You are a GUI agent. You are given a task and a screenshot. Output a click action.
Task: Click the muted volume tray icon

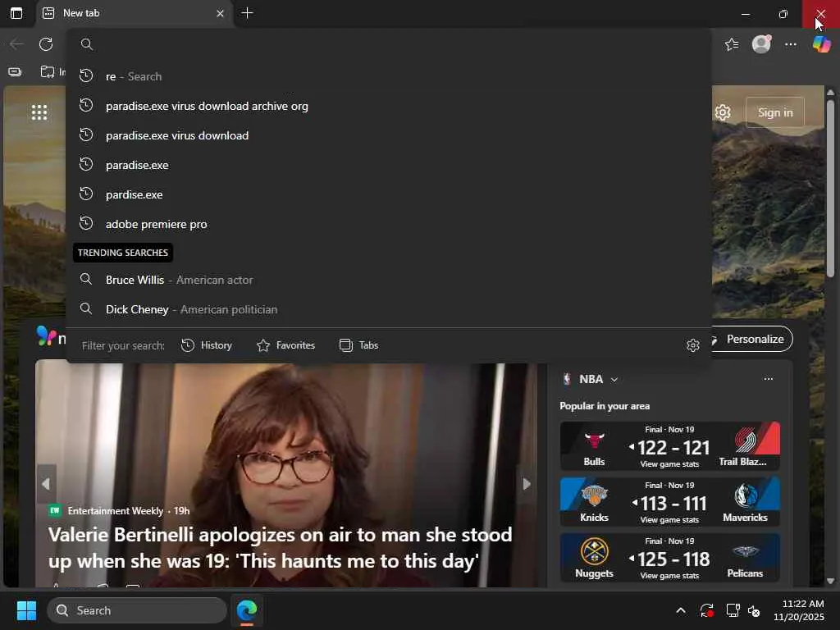[x=754, y=610]
